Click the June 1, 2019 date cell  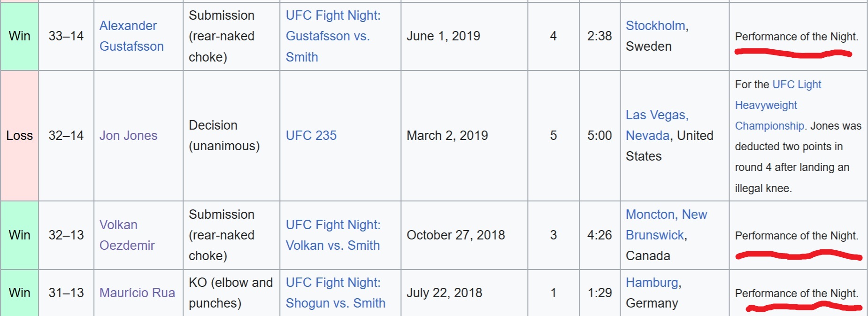point(443,36)
